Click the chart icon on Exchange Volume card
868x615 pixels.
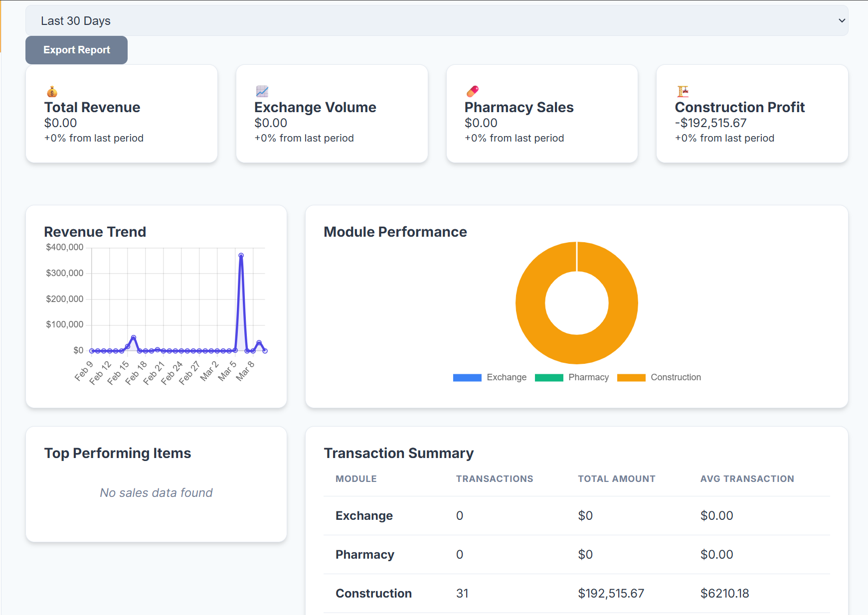pyautogui.click(x=261, y=91)
